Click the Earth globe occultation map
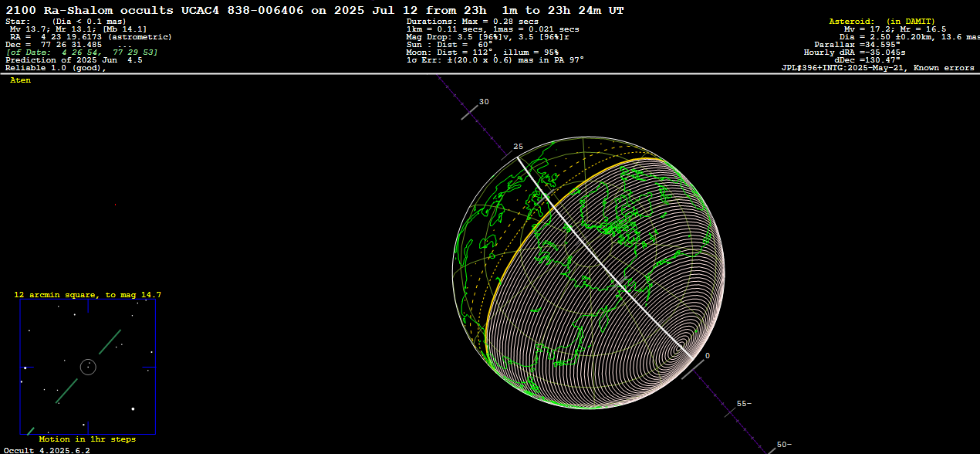 589,273
